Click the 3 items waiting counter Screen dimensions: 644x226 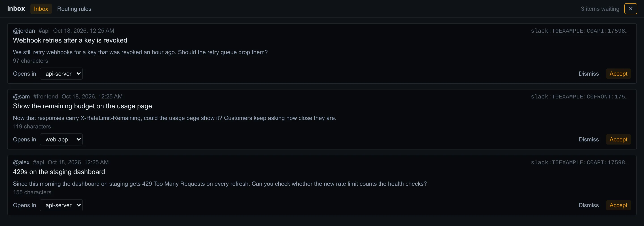(x=600, y=9)
